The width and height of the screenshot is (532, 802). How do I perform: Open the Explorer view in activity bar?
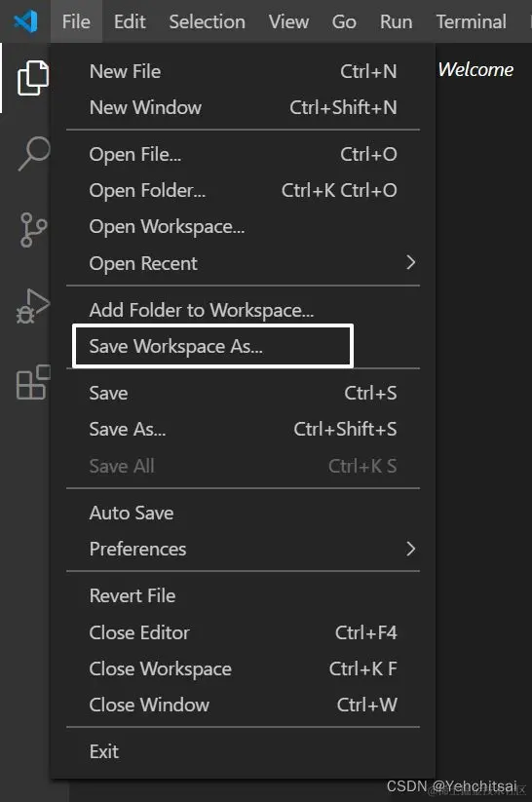(33, 78)
